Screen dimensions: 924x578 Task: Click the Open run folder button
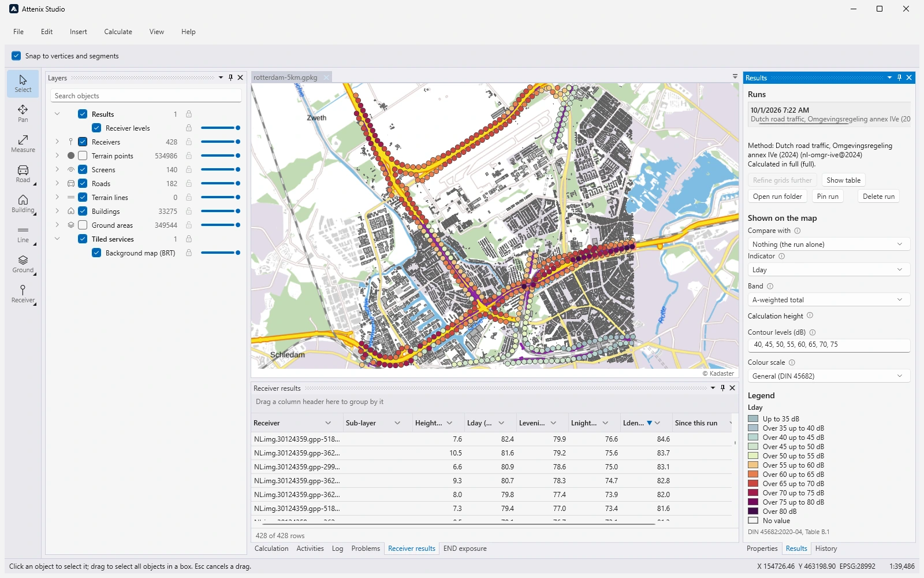click(777, 197)
